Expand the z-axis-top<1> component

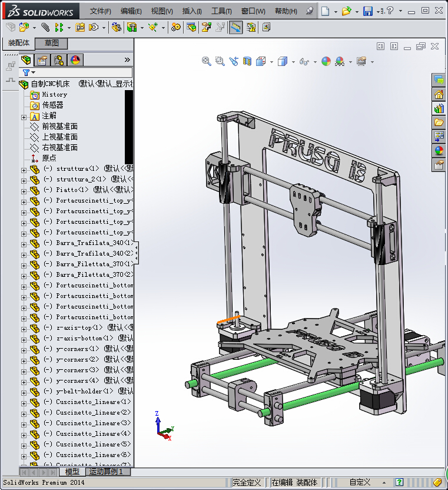pyautogui.click(x=24, y=329)
